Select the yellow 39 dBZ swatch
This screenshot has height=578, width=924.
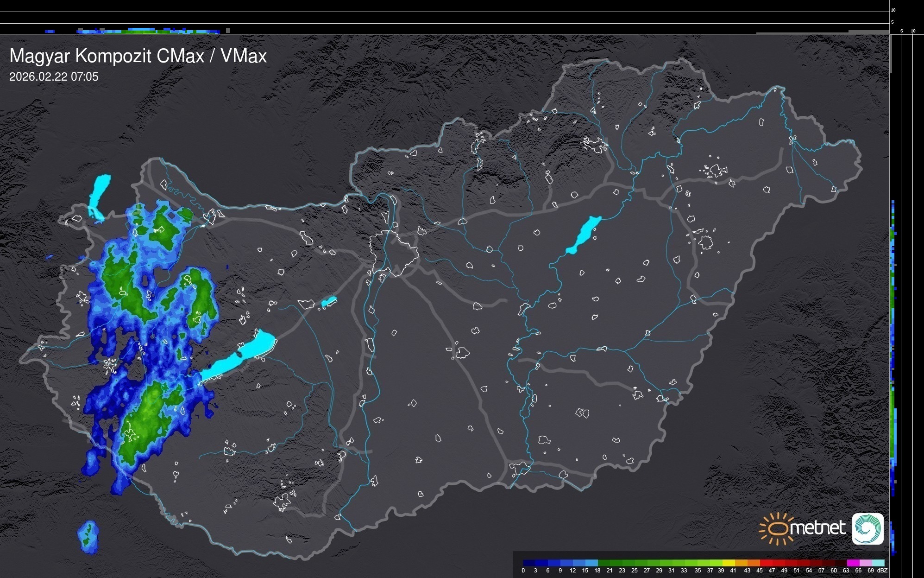[x=729, y=563]
